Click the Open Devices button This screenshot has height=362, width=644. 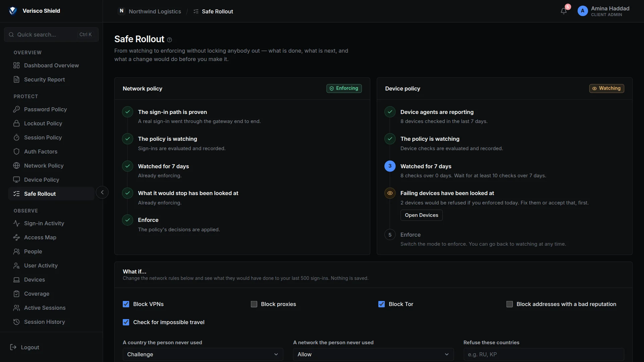point(421,215)
